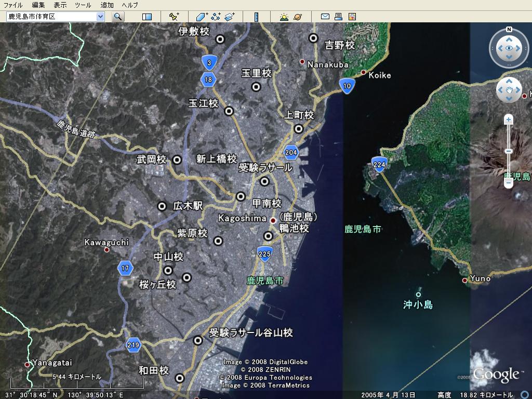Select the 紫原校 placemark marker
The height and width of the screenshot is (399, 532).
click(218, 241)
